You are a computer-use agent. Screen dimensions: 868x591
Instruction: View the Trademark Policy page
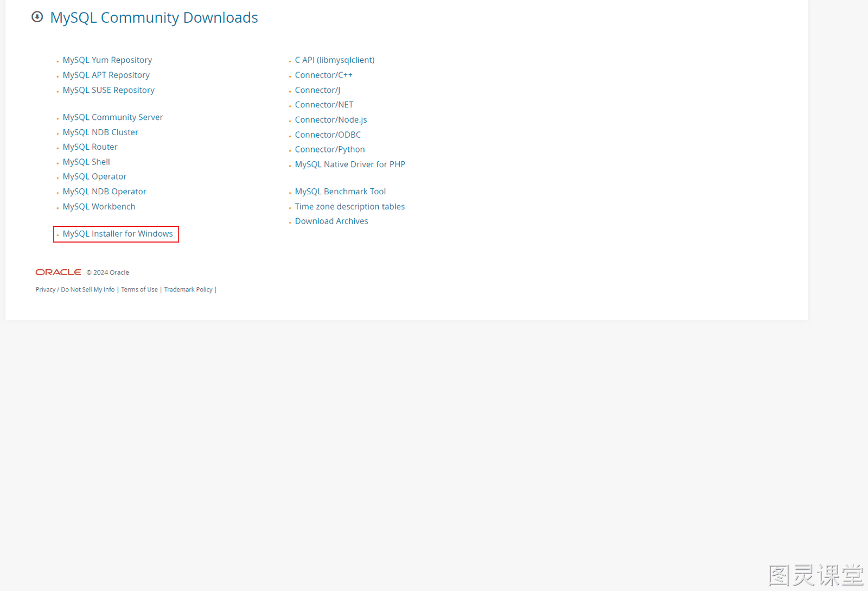188,290
